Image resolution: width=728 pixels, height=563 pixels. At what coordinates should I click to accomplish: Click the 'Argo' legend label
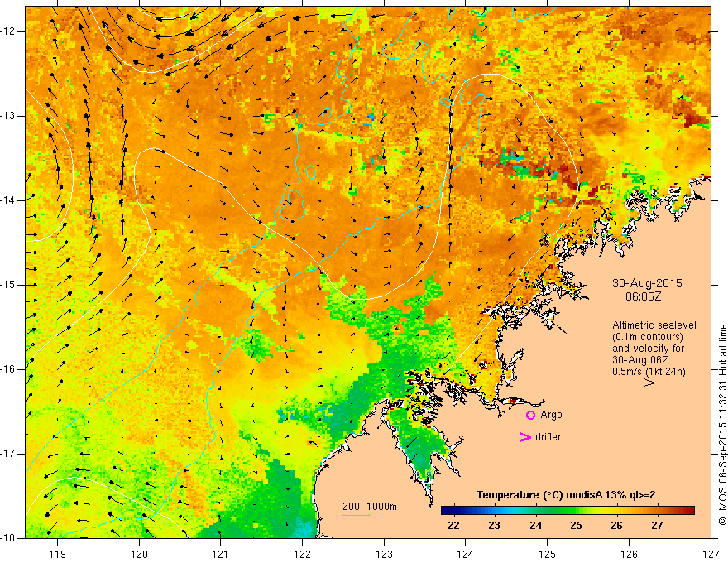(x=551, y=415)
